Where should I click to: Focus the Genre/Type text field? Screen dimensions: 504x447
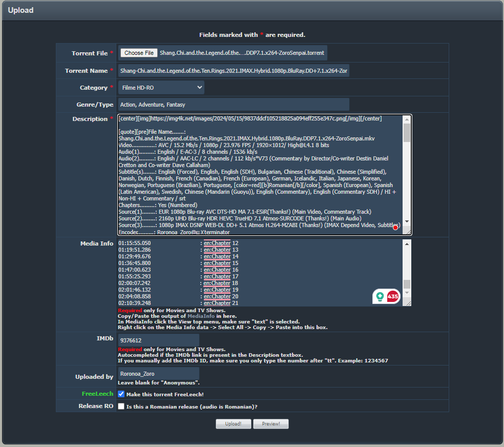(234, 105)
